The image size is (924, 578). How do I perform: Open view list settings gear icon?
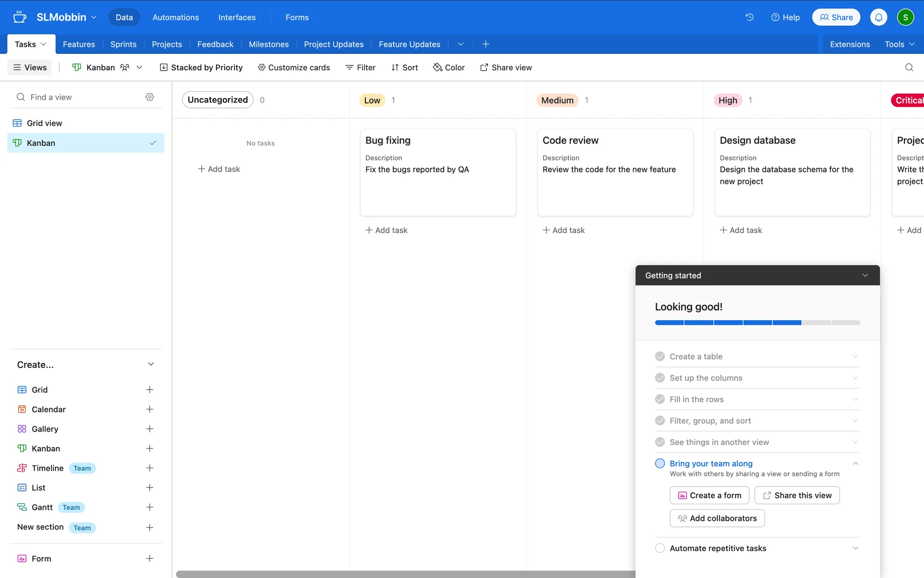[150, 97]
